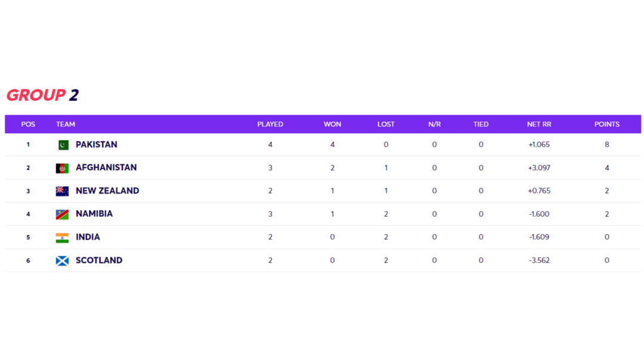Select the PAKISTAN team name
644x363 pixels.
(x=96, y=144)
